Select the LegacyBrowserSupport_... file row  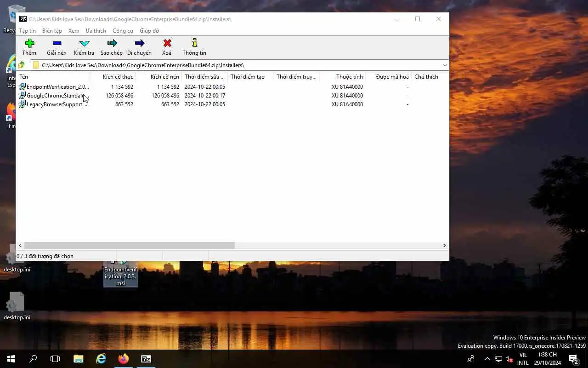point(232,104)
